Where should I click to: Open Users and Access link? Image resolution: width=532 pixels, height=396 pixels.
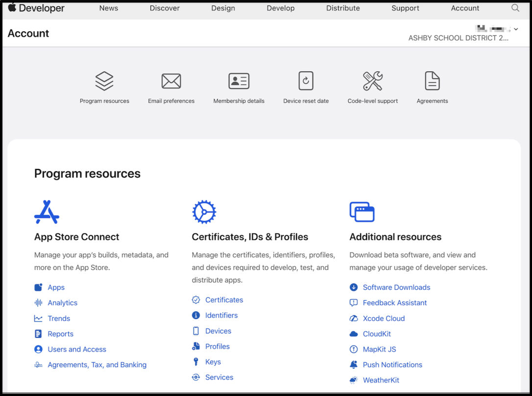click(77, 349)
